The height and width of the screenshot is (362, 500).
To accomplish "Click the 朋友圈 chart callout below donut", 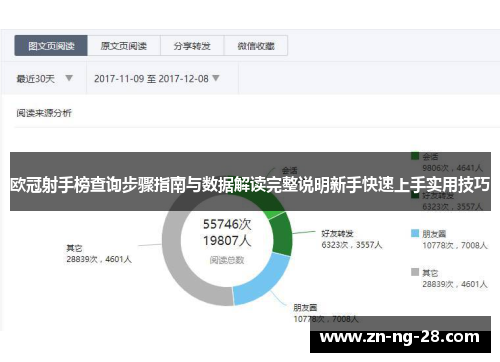I will tap(305, 307).
